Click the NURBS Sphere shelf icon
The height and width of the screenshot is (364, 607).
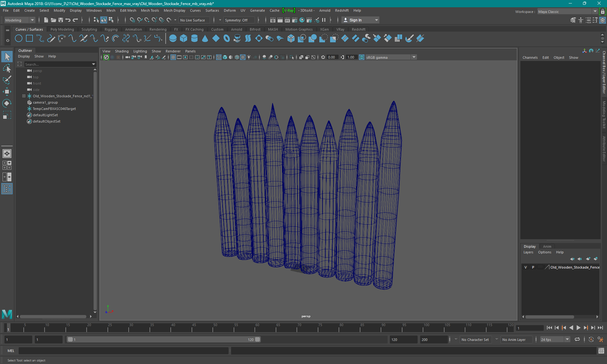(x=173, y=39)
